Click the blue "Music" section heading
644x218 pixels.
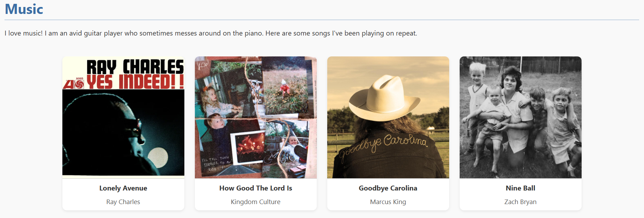click(x=24, y=9)
